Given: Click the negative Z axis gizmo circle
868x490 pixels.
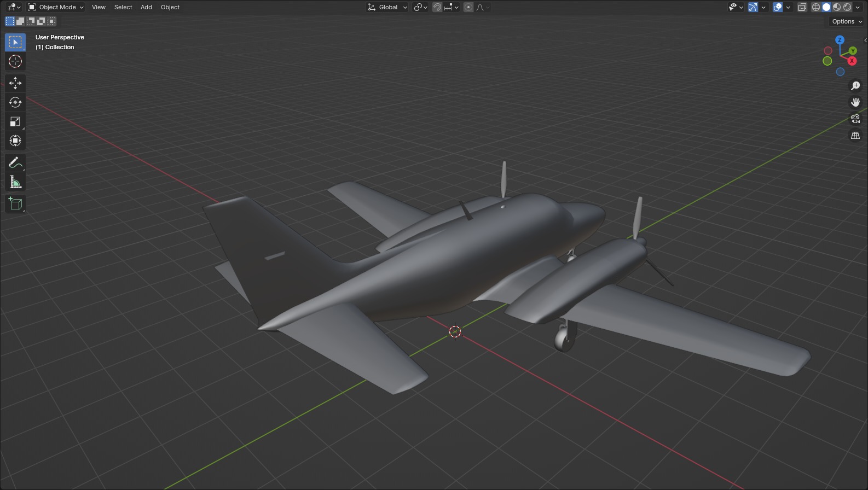Looking at the screenshot, I should [x=840, y=72].
